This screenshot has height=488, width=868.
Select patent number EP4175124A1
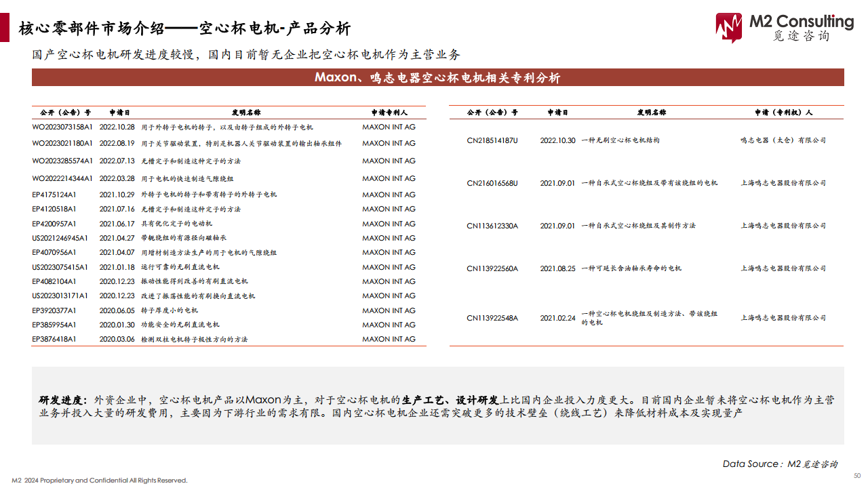[x=54, y=195]
